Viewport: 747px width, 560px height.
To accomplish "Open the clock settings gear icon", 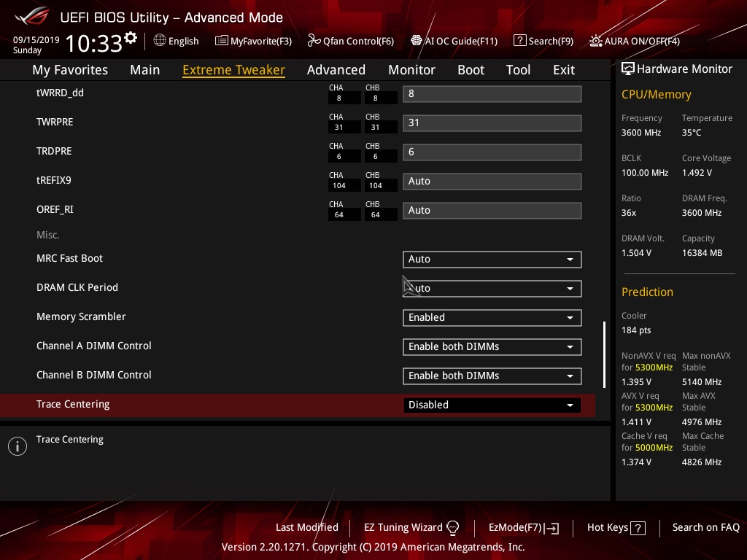I will (131, 38).
